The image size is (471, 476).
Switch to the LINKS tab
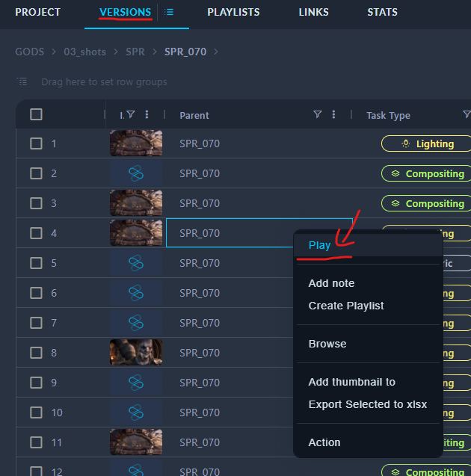[x=313, y=12]
